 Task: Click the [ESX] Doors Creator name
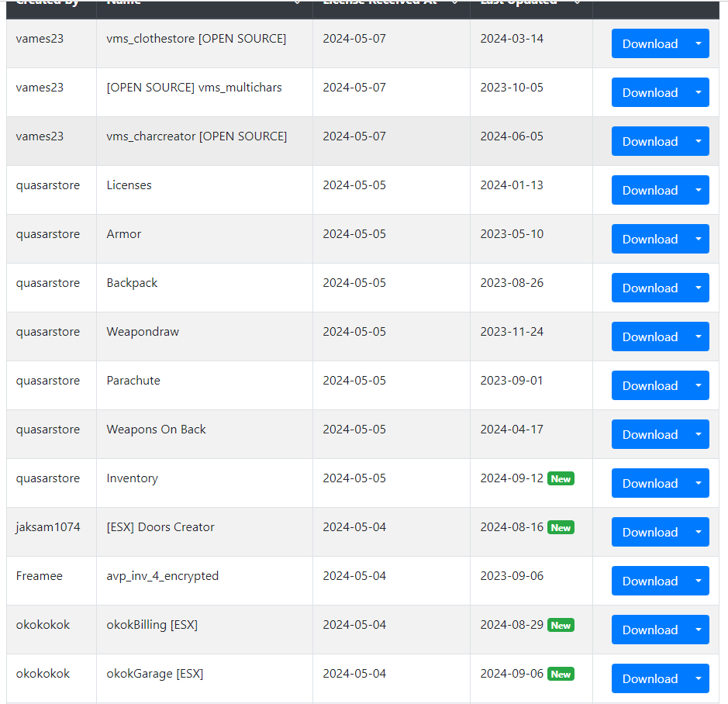pos(160,527)
